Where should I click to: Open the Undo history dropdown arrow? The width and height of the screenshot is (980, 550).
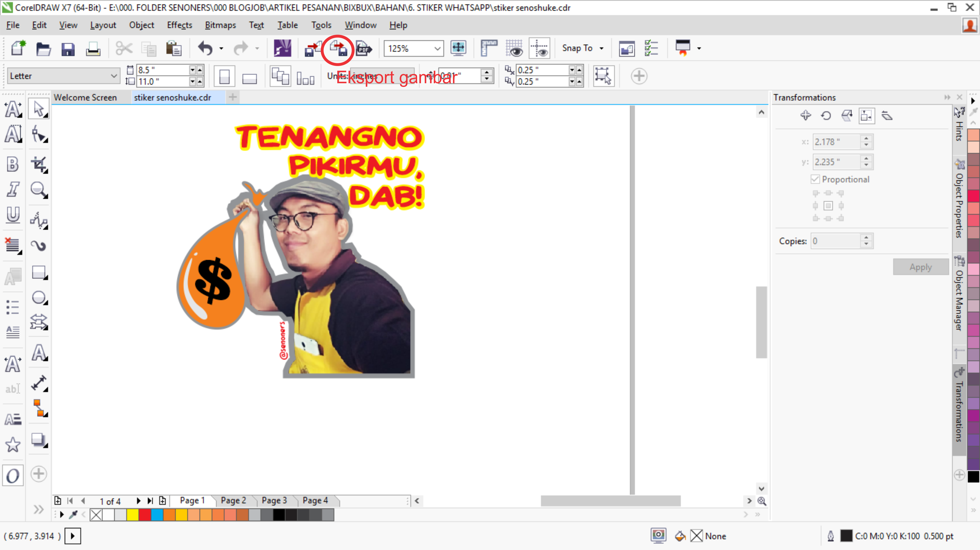point(221,48)
